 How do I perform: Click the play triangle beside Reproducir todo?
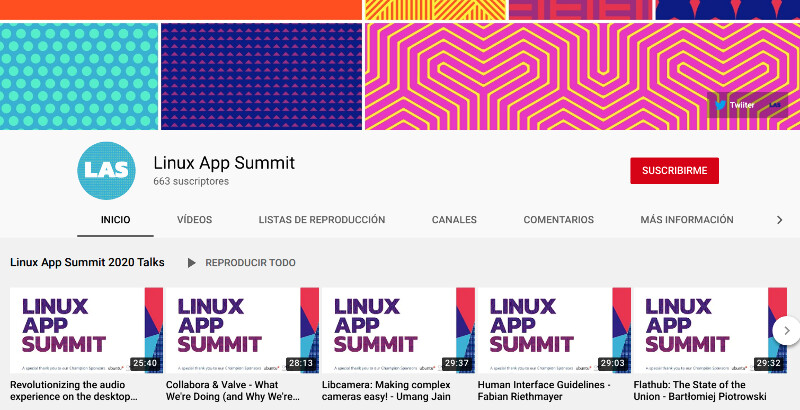[191, 263]
